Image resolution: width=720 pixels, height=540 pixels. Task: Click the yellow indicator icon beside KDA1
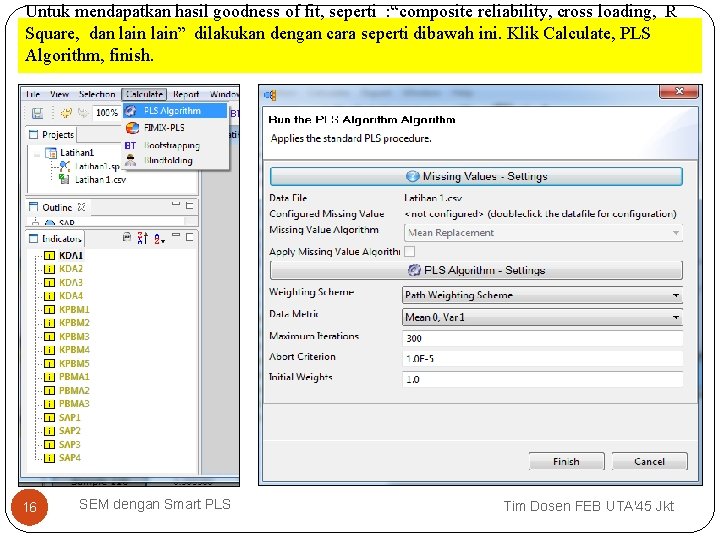tap(49, 256)
